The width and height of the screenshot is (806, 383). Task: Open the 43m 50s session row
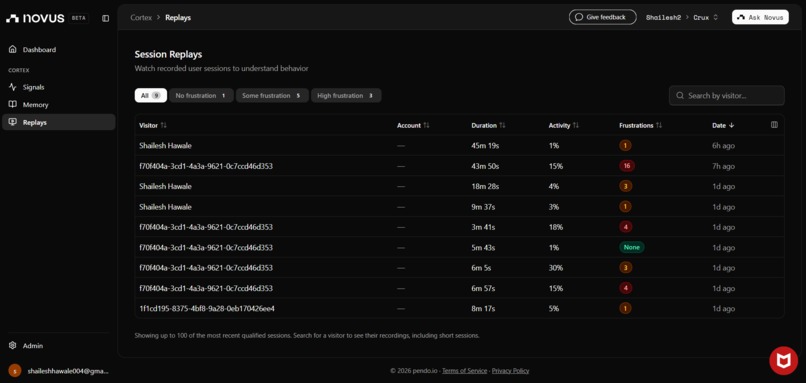point(460,166)
